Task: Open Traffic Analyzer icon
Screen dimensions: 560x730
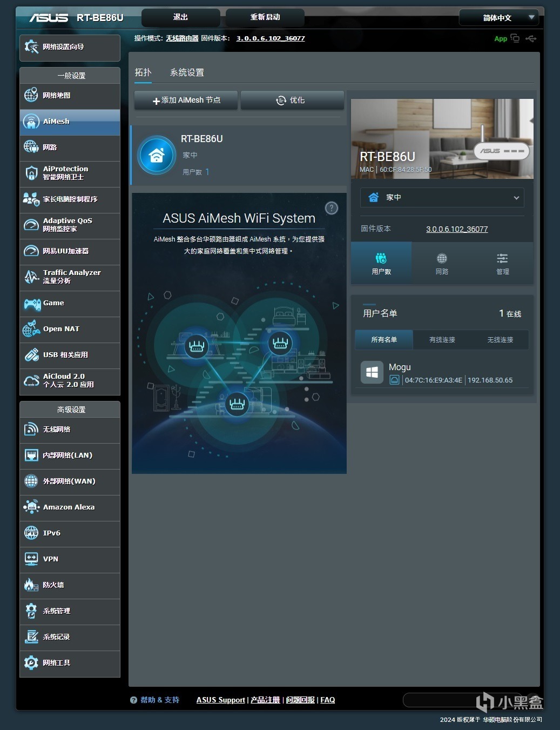Action: coord(31,277)
